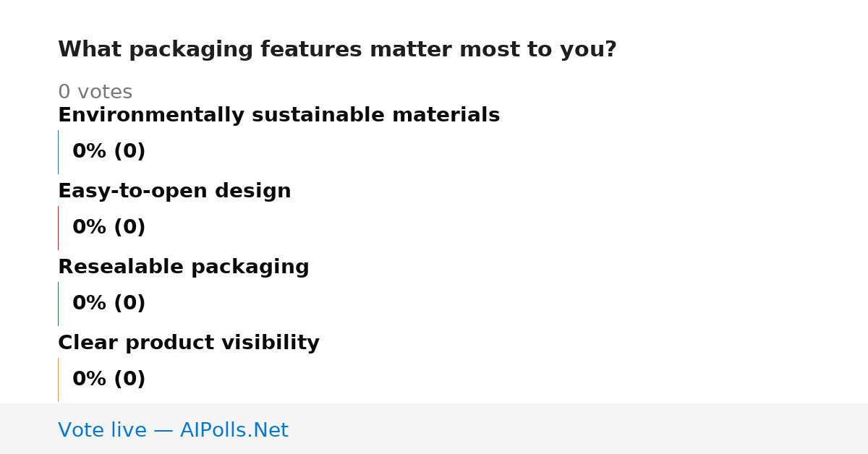
Task: Click 'AIPolls.Net' text in the footer
Action: (234, 430)
